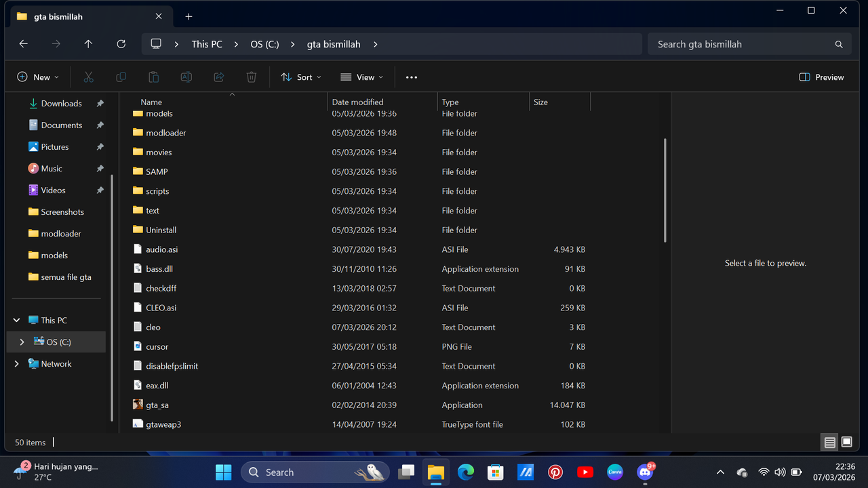Viewport: 868px width, 488px height.
Task: Sort by Size column header
Action: [560, 102]
